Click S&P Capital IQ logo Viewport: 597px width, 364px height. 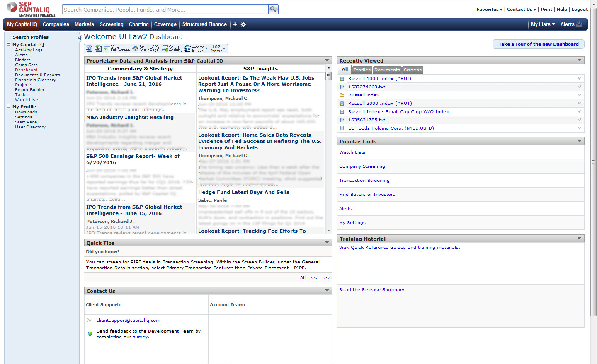[x=31, y=9]
